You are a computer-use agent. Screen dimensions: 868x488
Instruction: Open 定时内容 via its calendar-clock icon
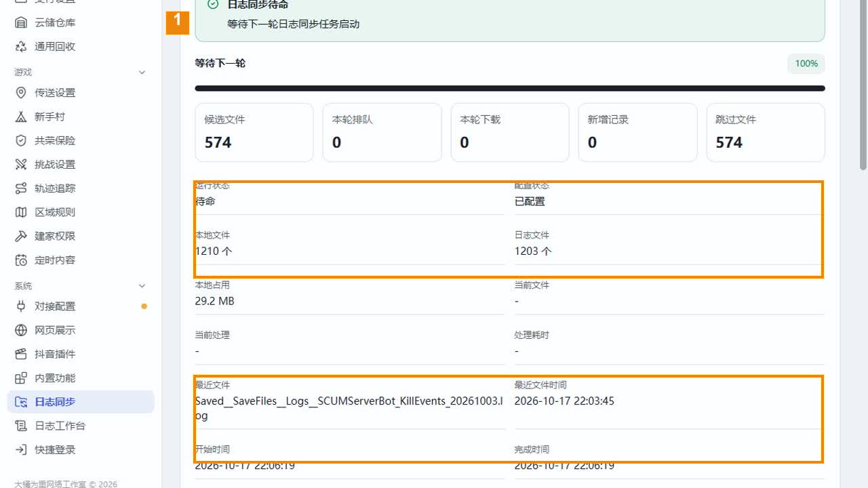pos(21,260)
